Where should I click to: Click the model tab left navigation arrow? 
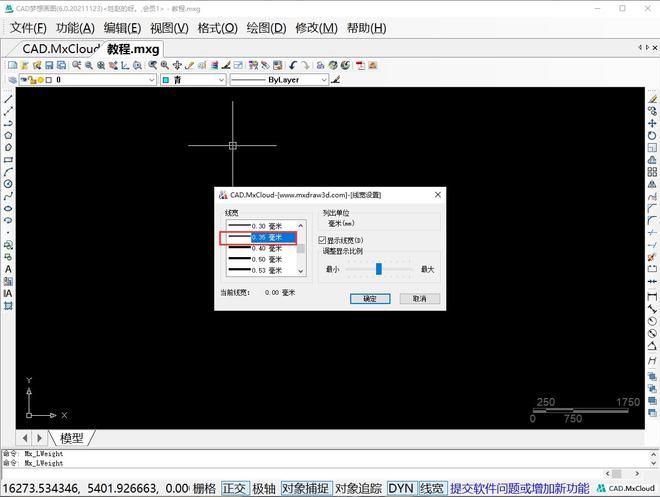[x=25, y=438]
